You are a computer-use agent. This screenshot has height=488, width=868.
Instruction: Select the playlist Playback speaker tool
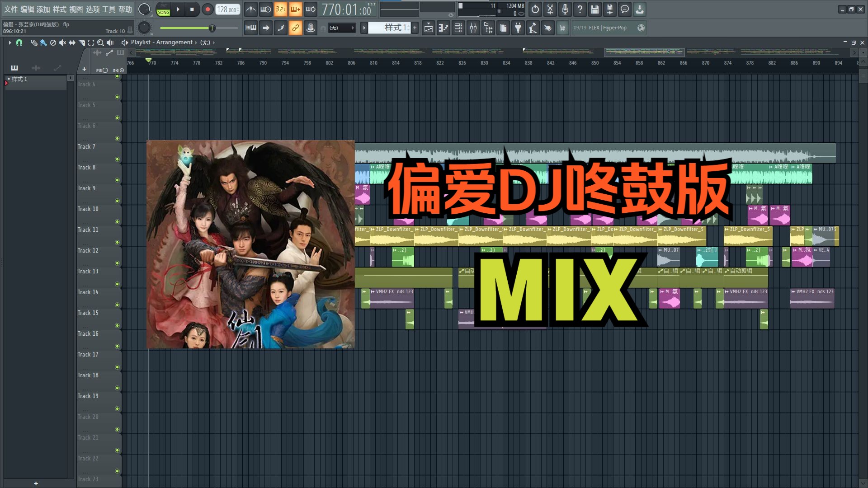(110, 42)
